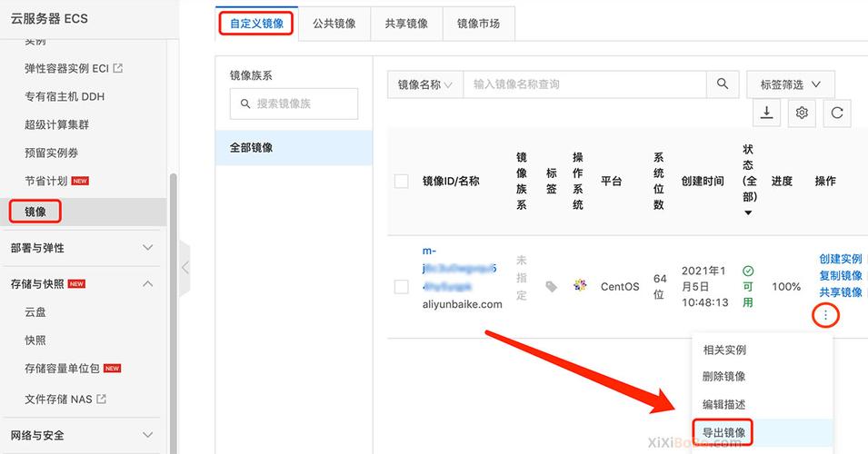Click the search icon in 搜索镜像族 field
Viewport: 868px width, 454px height.
pos(245,104)
